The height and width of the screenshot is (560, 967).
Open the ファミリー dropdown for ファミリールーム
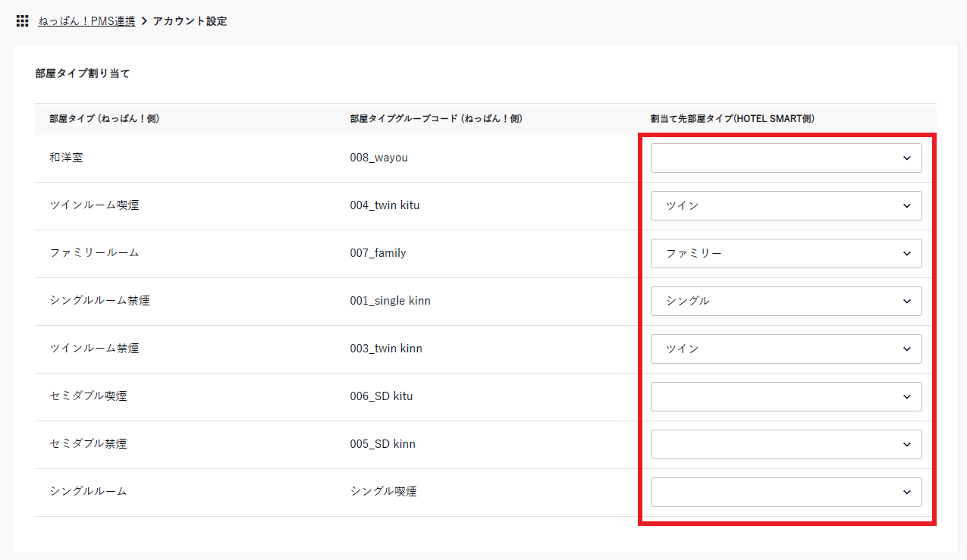tap(786, 254)
